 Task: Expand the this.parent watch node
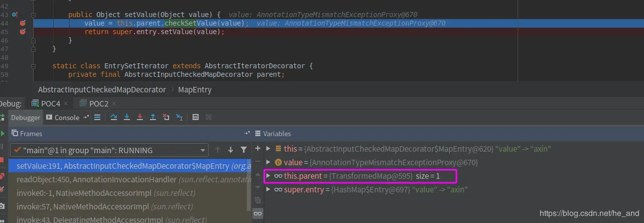268,176
